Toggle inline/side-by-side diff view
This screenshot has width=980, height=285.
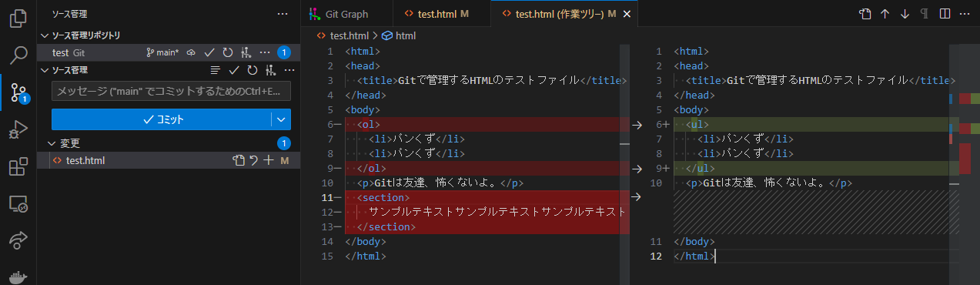point(945,14)
